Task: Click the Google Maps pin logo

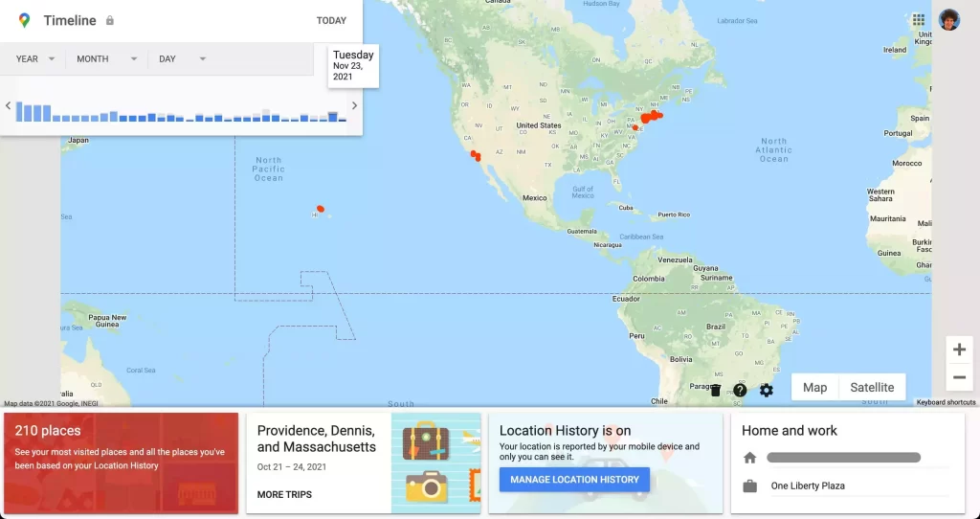Action: tap(24, 20)
